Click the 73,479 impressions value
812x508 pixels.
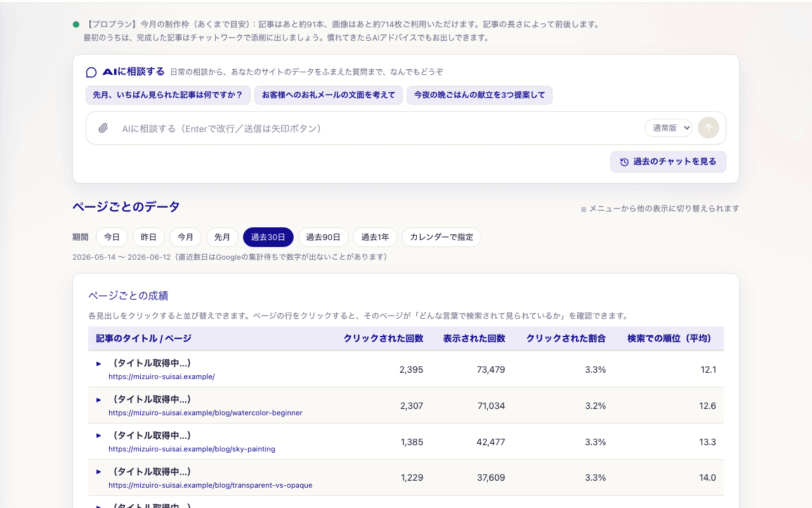pyautogui.click(x=491, y=370)
